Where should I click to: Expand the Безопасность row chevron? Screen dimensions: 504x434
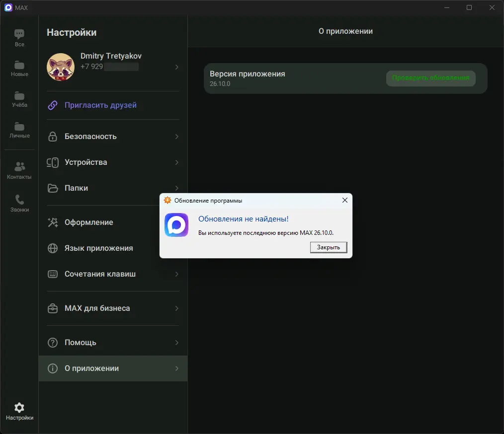coord(177,137)
